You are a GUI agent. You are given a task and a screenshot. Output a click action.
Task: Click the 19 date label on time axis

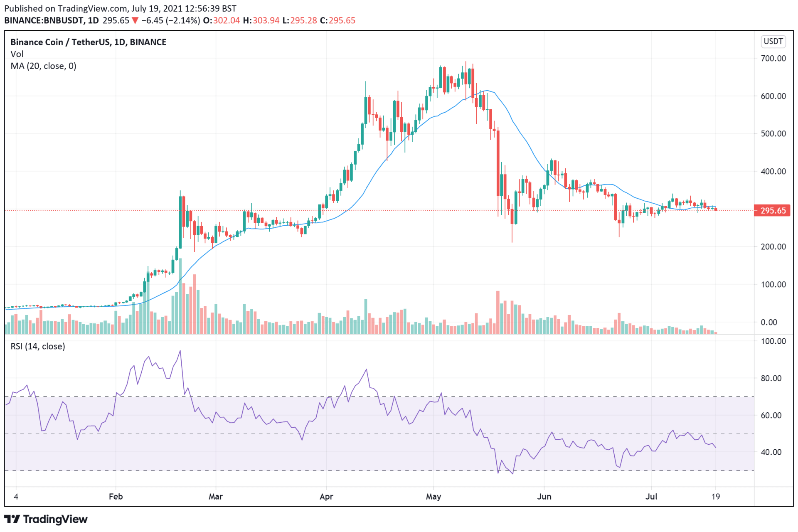[x=716, y=497]
